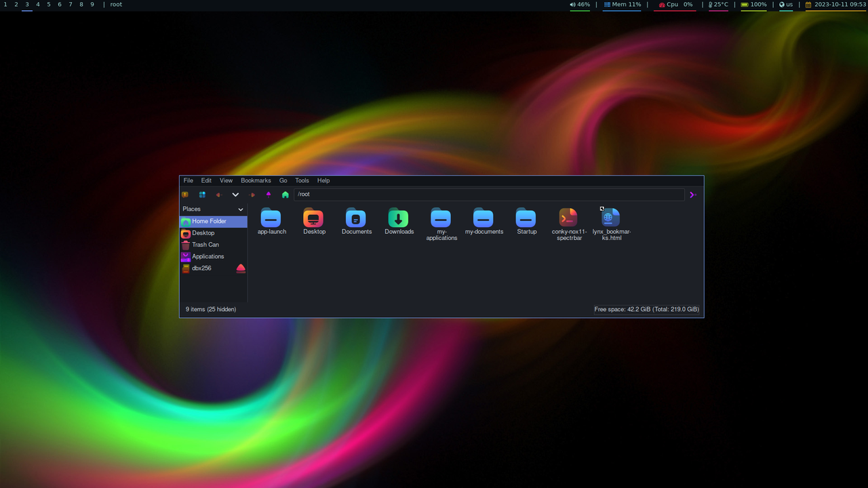Switch to workspace 1
Image resolution: width=868 pixels, height=488 pixels.
click(x=5, y=5)
